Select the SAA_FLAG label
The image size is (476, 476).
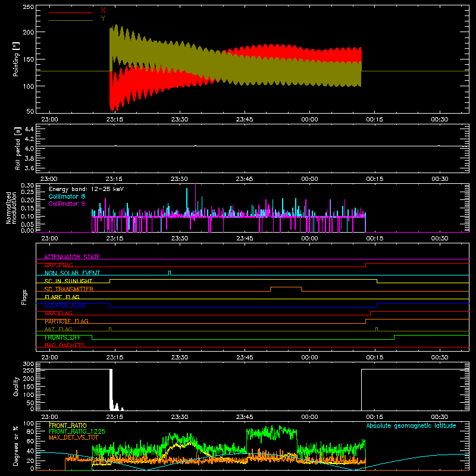tap(58, 313)
